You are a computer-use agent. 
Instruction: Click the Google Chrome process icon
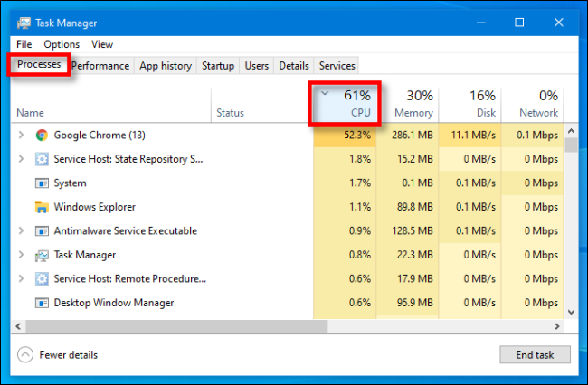pyautogui.click(x=42, y=135)
